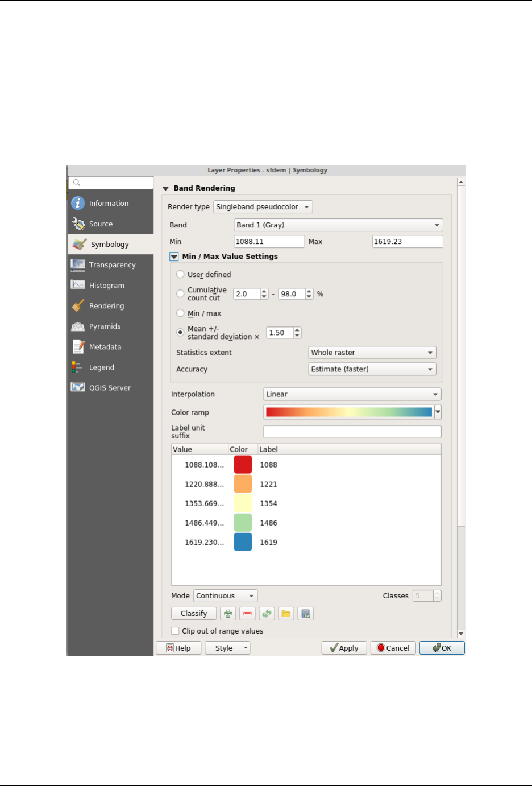The image size is (532, 786).
Task: Click the scroll down arrow of the panel scrollbar
Action: click(461, 633)
